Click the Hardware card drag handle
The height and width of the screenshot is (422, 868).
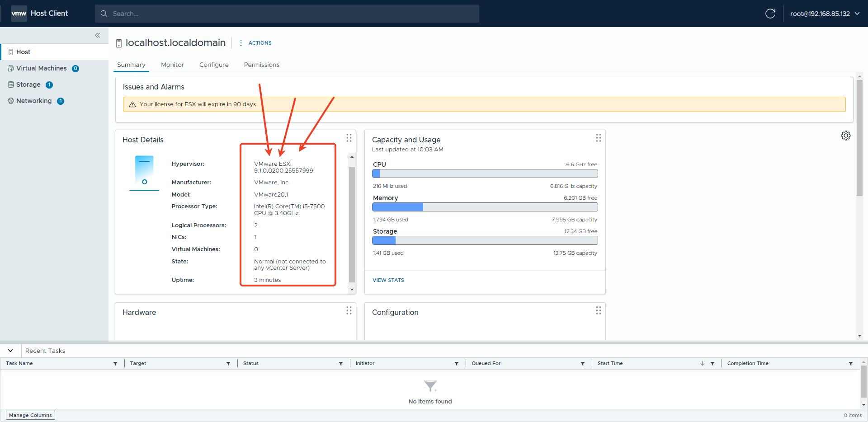click(x=349, y=310)
